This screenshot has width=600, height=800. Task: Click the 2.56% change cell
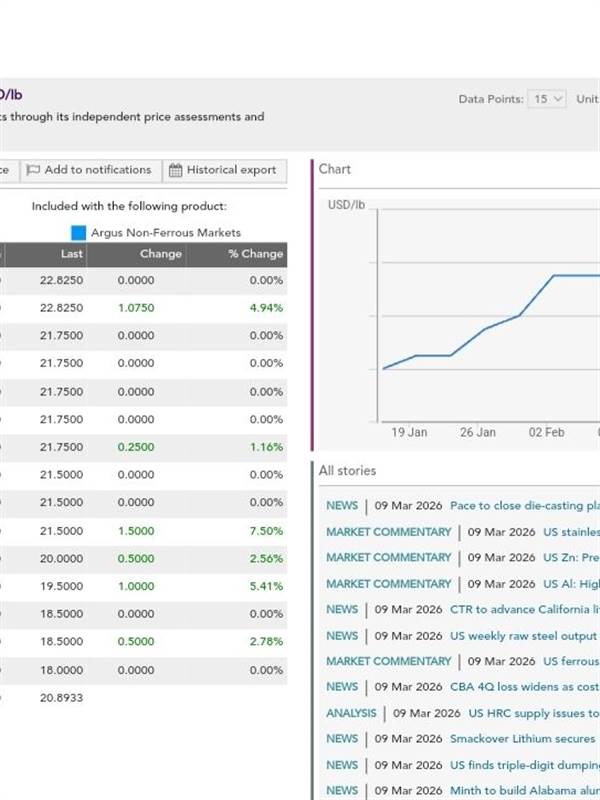coord(266,559)
